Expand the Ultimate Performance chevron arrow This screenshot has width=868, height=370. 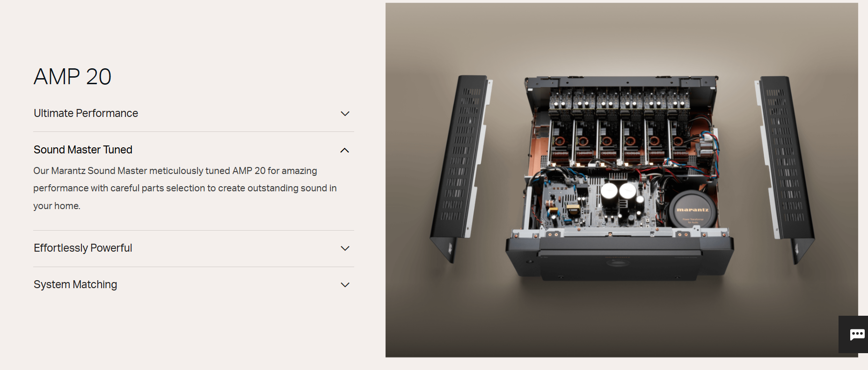[345, 114]
